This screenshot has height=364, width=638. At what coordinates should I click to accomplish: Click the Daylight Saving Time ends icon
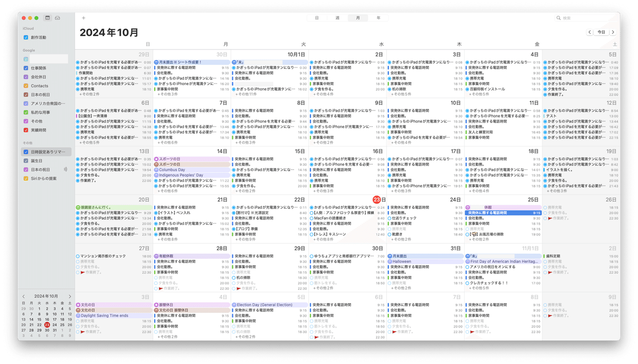pyautogui.click(x=78, y=316)
